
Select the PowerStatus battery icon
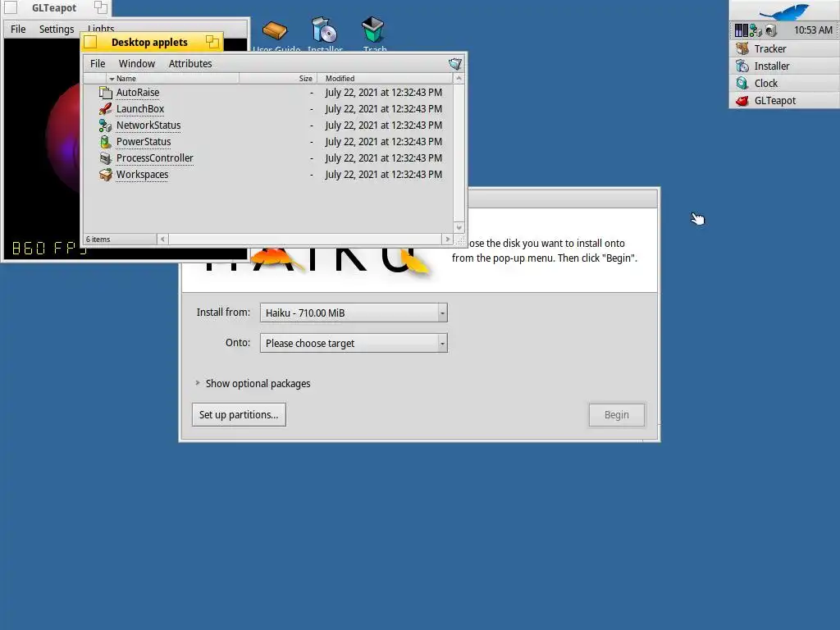[x=106, y=142]
